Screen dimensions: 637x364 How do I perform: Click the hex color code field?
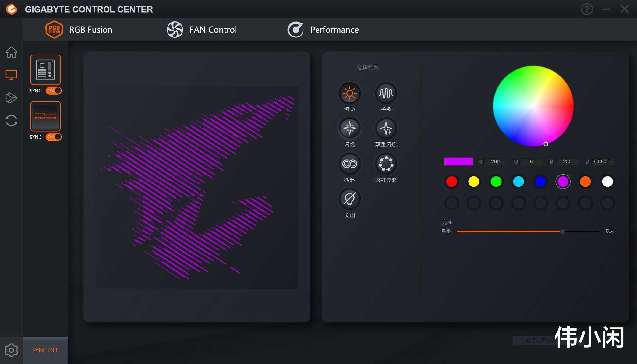coord(602,162)
